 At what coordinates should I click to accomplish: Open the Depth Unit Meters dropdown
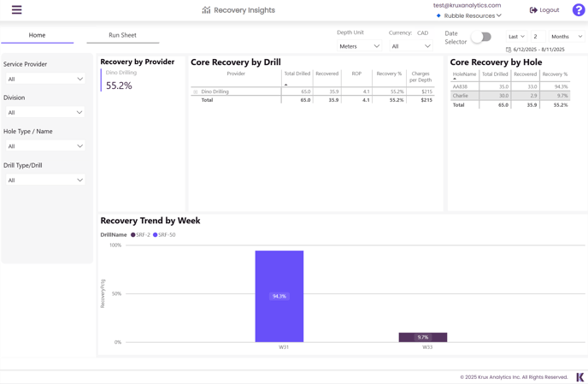click(359, 46)
